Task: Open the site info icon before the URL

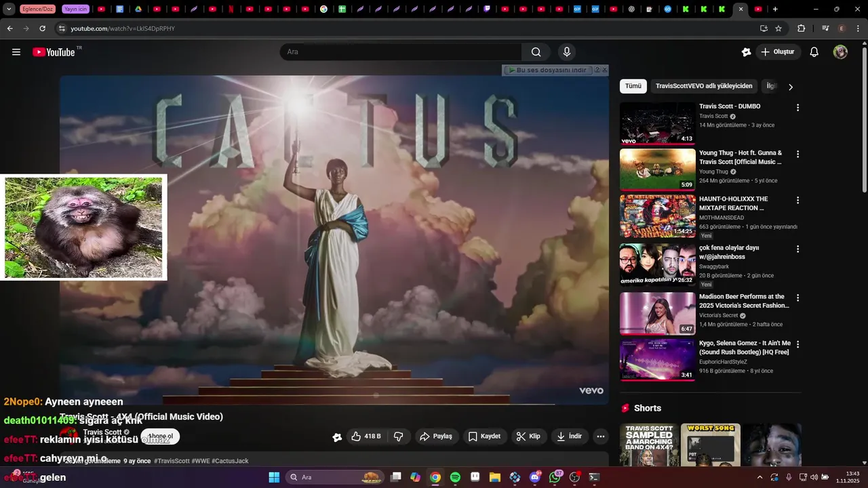Action: 62,28
